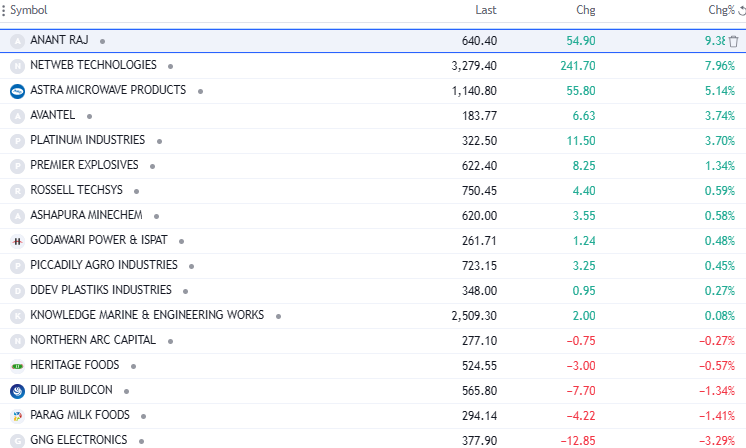
Task: Select the PREMIER EXPLOSIVES symbol name
Action: tap(84, 165)
